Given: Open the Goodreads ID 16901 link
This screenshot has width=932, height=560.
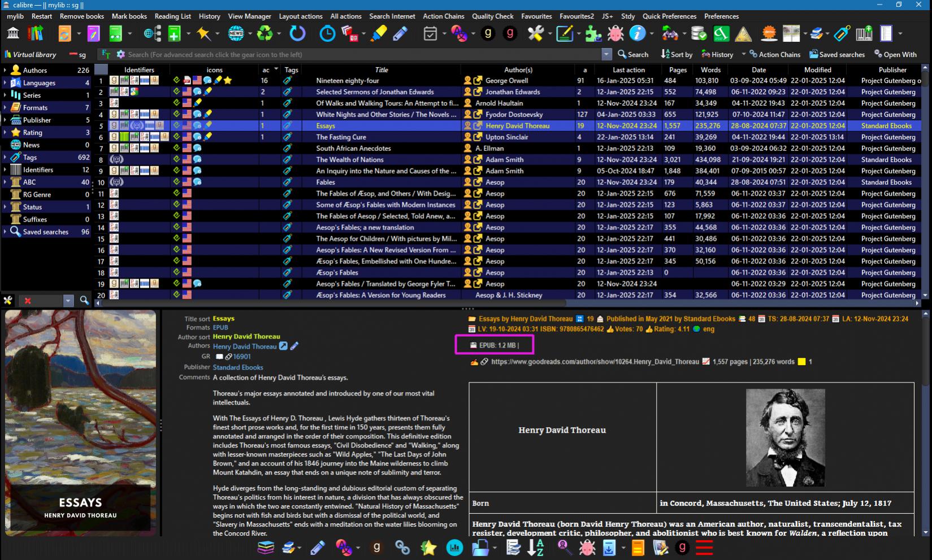Looking at the screenshot, I should 242,357.
